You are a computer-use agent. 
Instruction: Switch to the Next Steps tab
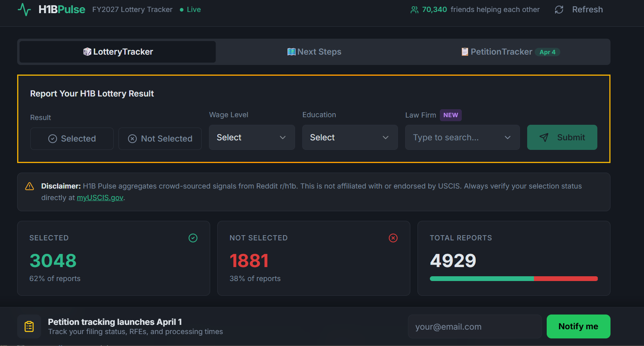314,52
